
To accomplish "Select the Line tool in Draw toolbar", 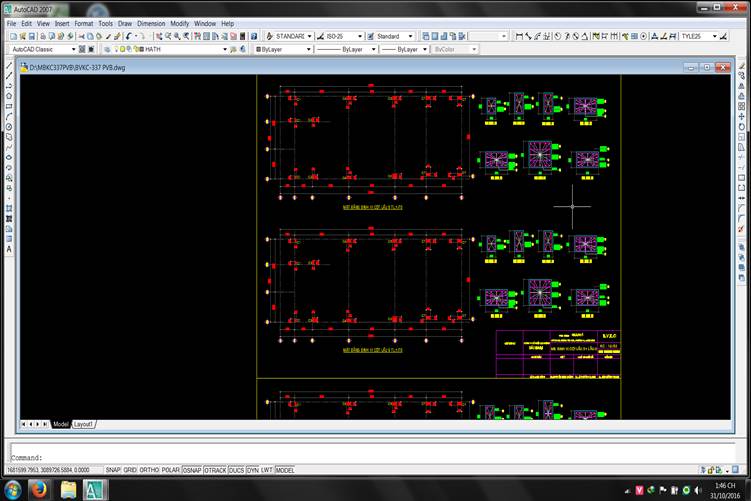I will [9, 66].
